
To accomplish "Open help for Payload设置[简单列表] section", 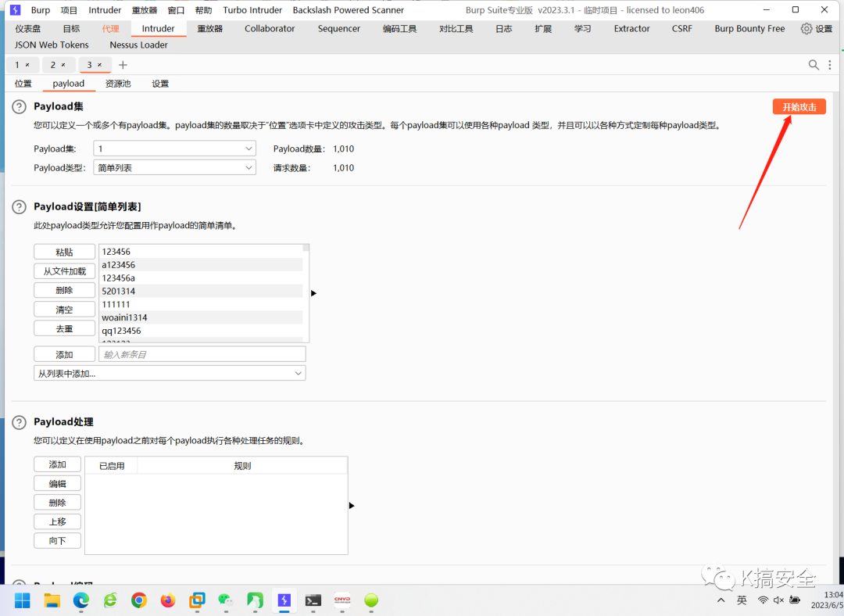I will (19, 207).
